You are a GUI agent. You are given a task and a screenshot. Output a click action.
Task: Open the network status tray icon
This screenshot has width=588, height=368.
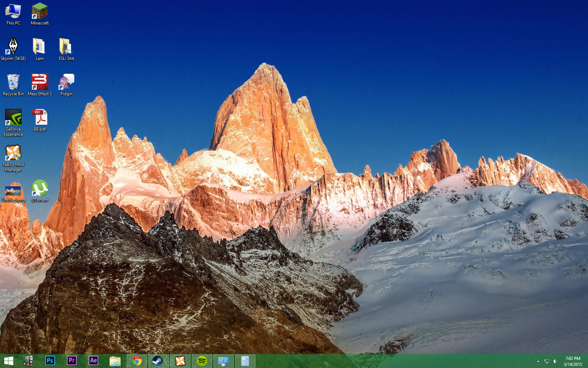547,361
